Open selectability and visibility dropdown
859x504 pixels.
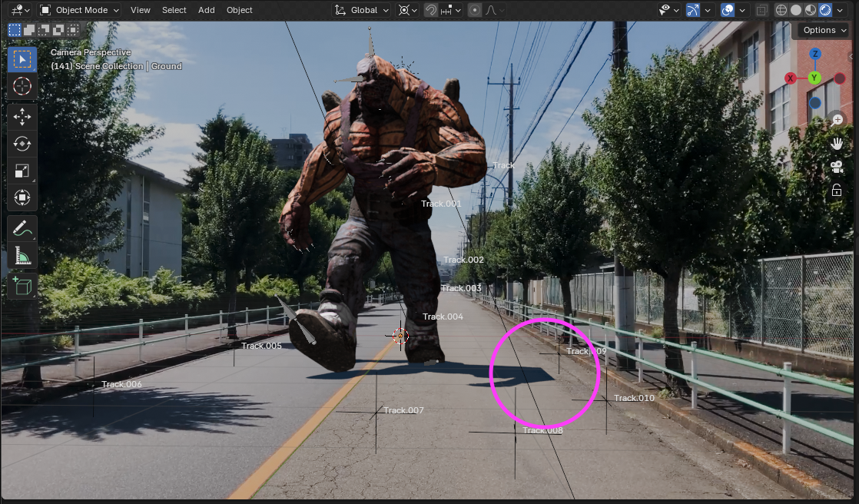coord(669,10)
